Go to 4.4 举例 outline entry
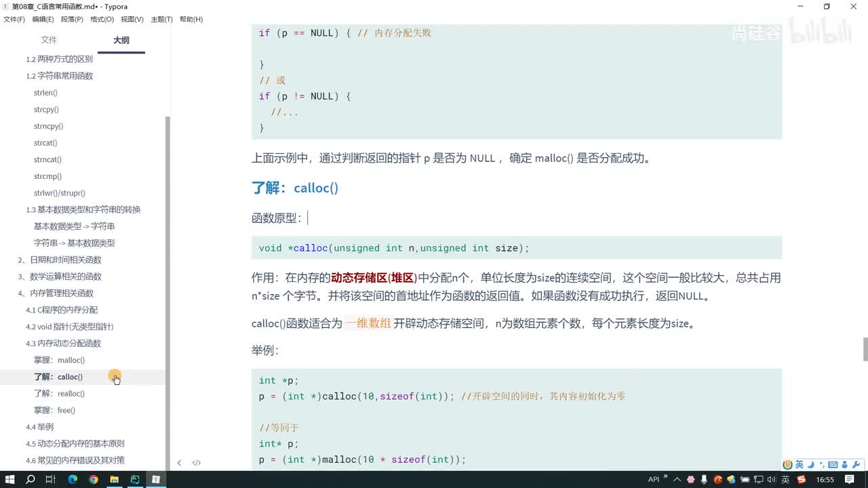 [39, 427]
